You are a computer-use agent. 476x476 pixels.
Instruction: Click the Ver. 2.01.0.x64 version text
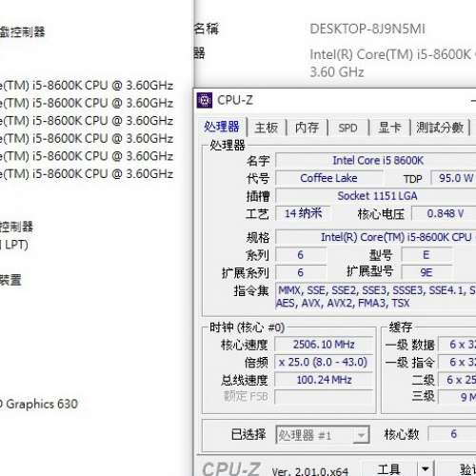tap(310, 471)
